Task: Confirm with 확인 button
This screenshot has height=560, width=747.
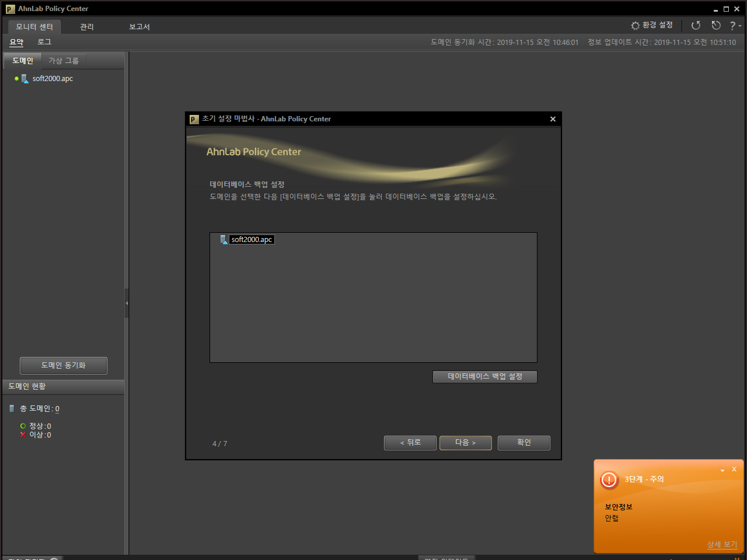Action: pyautogui.click(x=524, y=443)
